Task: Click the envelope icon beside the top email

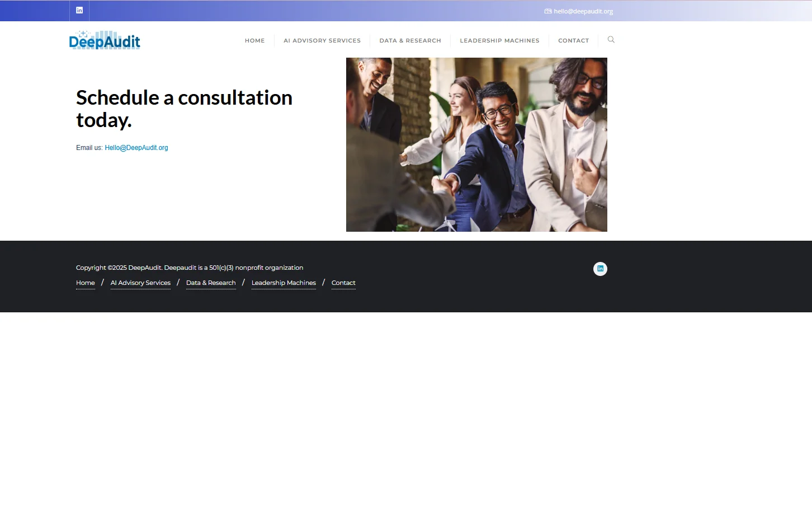Action: (x=547, y=11)
